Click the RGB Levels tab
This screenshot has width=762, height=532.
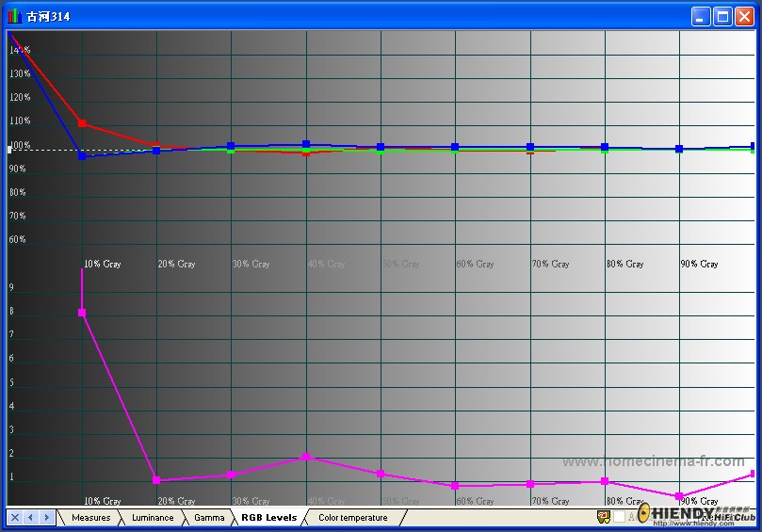pos(268,518)
